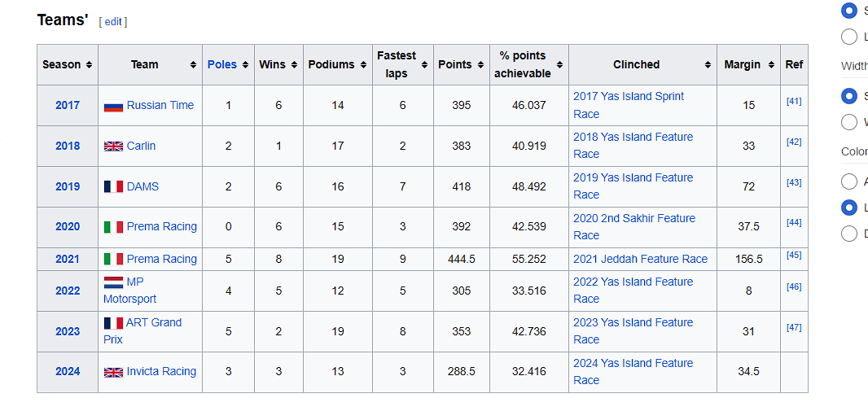Choose the Standard width radio option
Screen dimensions: 868x411
(848, 96)
